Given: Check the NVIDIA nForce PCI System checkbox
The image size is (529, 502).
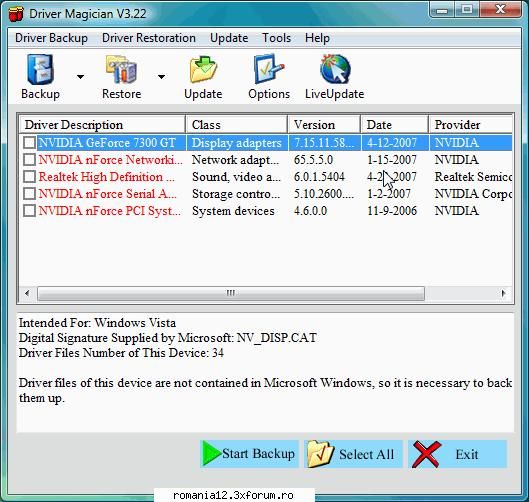Looking at the screenshot, I should tap(29, 211).
